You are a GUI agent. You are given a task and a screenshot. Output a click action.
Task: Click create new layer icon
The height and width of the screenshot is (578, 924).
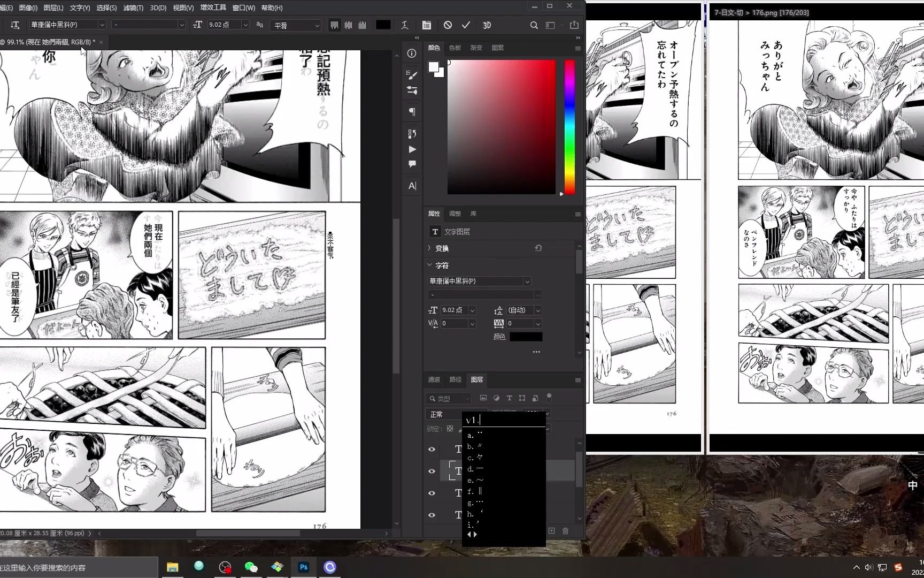click(551, 531)
